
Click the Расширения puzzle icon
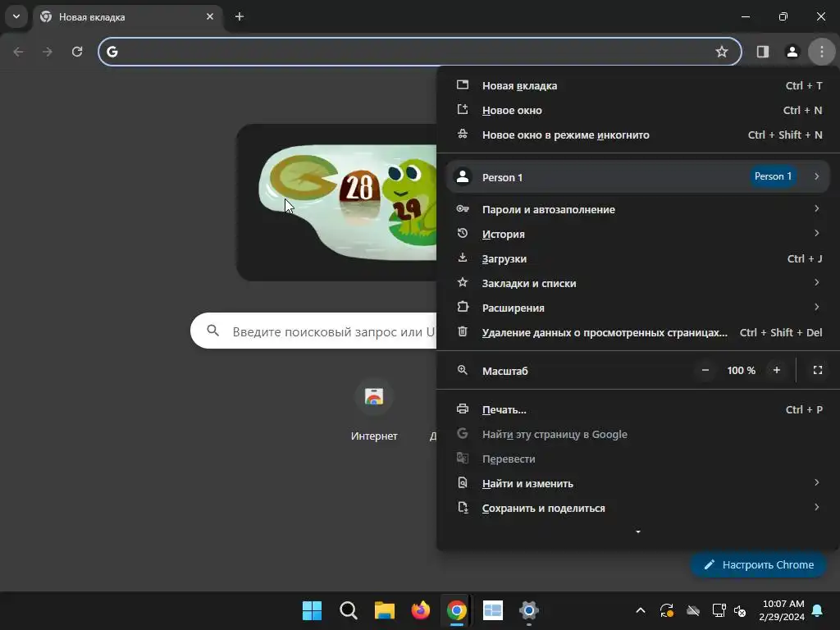pyautogui.click(x=463, y=307)
